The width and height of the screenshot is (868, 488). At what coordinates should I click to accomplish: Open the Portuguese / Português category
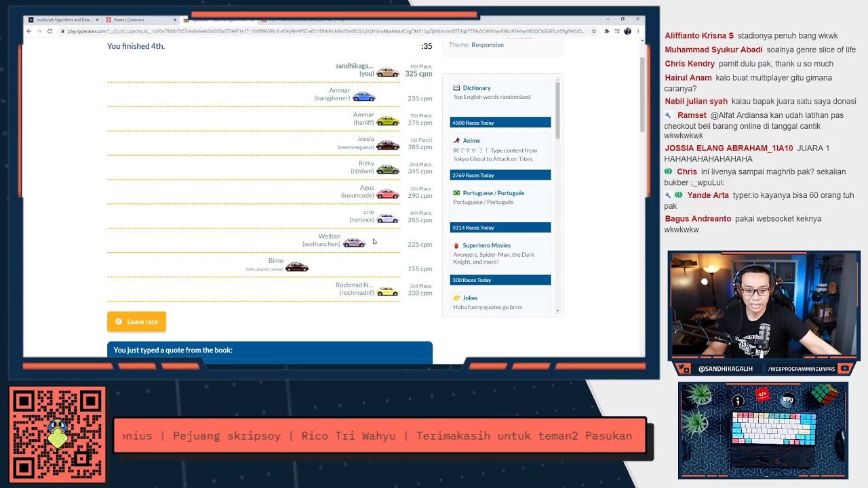pos(494,193)
